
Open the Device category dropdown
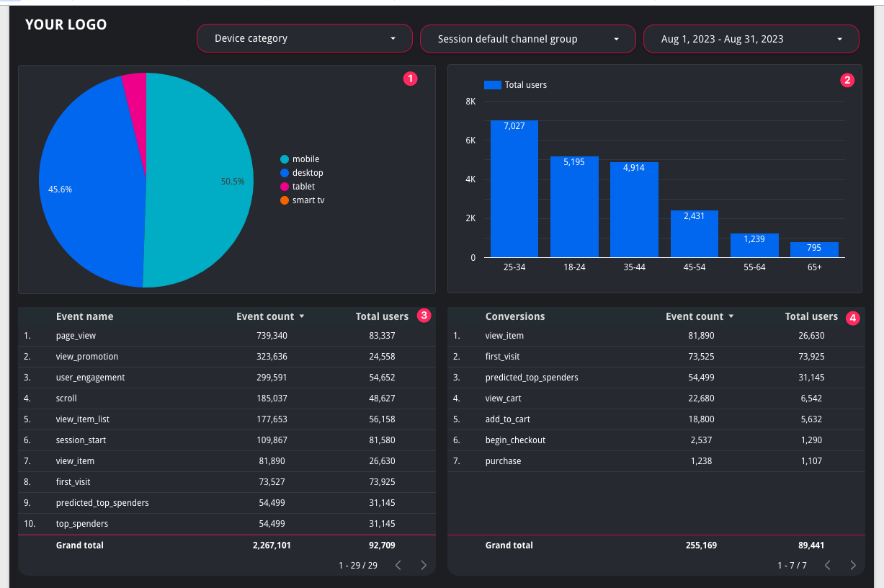pos(305,39)
